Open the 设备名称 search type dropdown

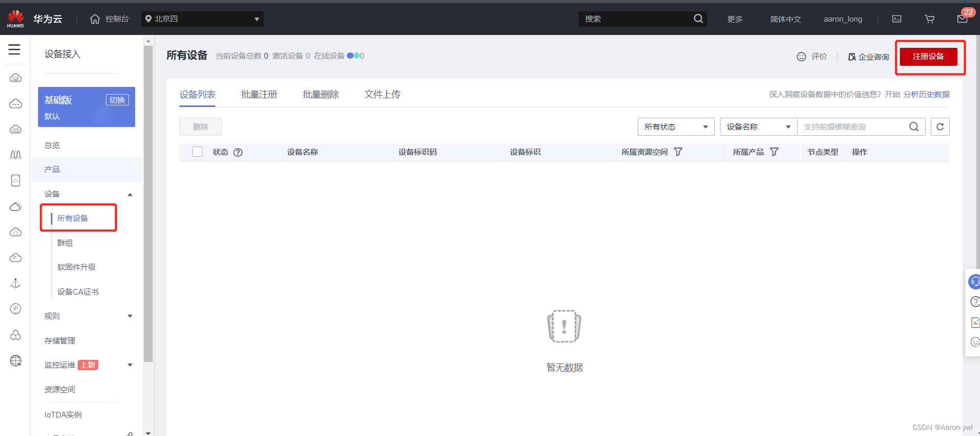(x=758, y=127)
